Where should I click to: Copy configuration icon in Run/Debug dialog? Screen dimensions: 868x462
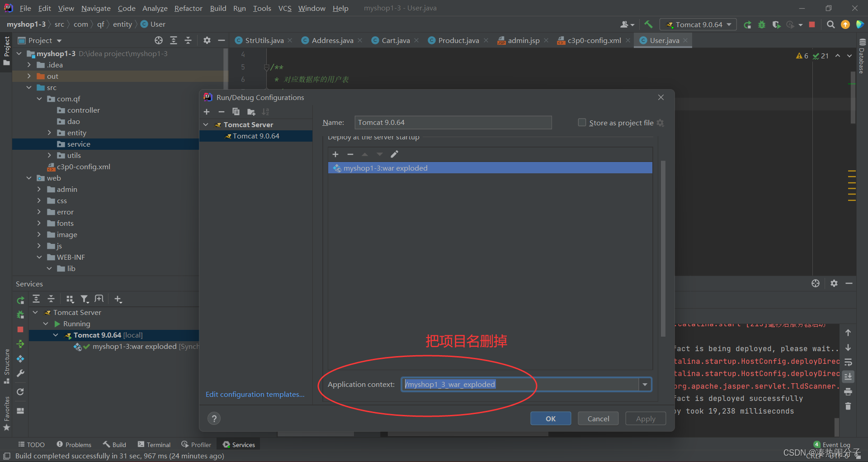236,112
